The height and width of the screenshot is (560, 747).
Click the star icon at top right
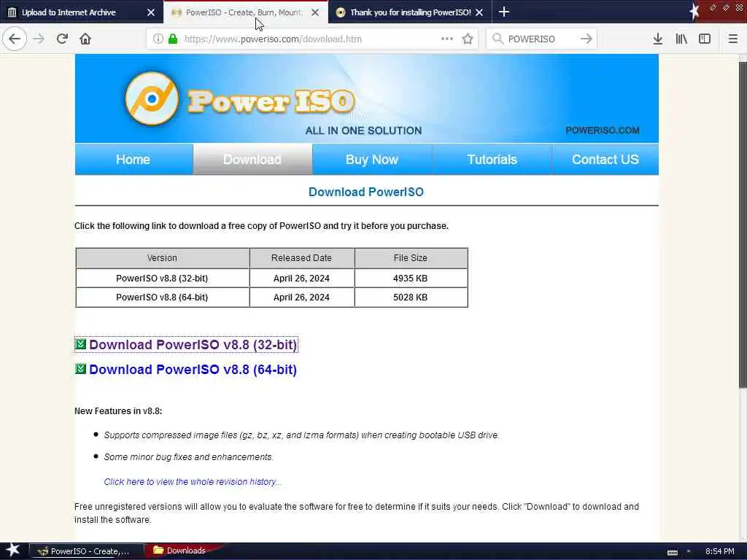694,12
